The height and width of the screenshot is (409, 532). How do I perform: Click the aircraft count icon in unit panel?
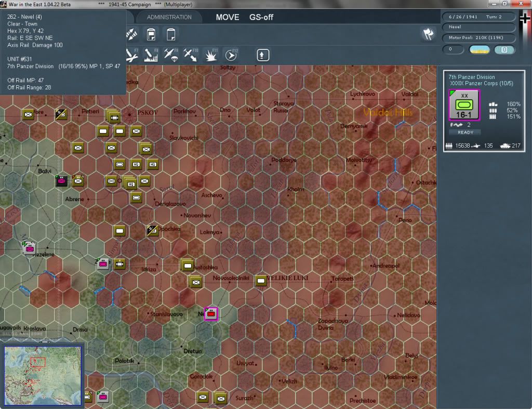click(476, 146)
